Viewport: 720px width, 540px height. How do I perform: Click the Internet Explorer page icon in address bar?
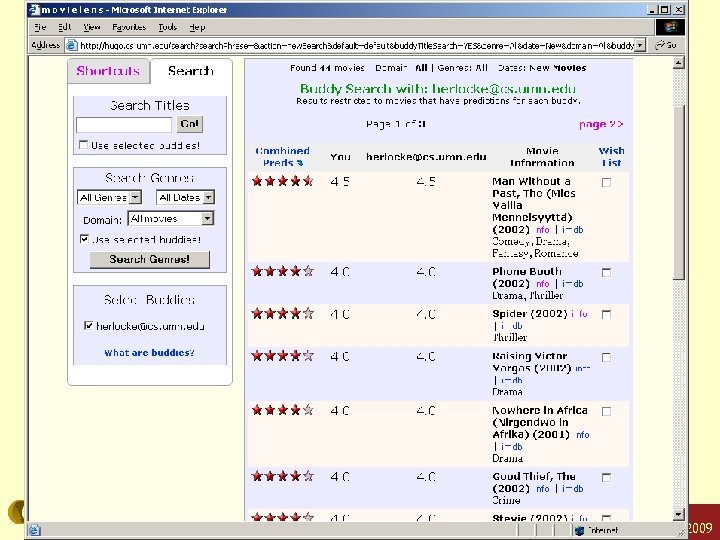pyautogui.click(x=71, y=45)
